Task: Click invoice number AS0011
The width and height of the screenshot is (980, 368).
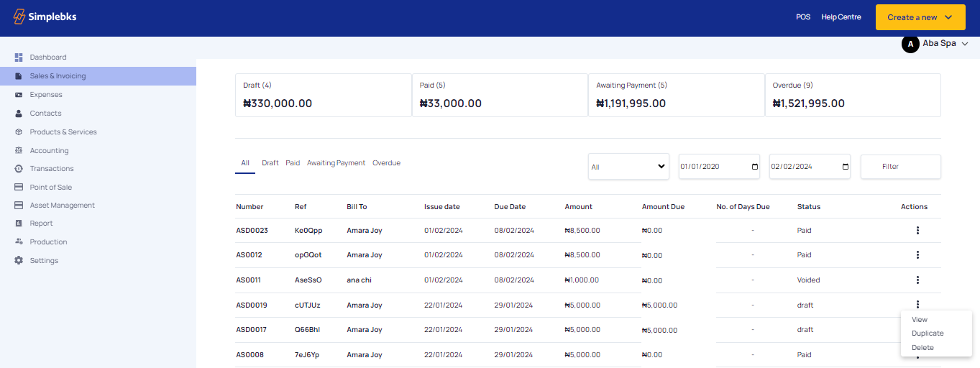Action: tap(248, 280)
